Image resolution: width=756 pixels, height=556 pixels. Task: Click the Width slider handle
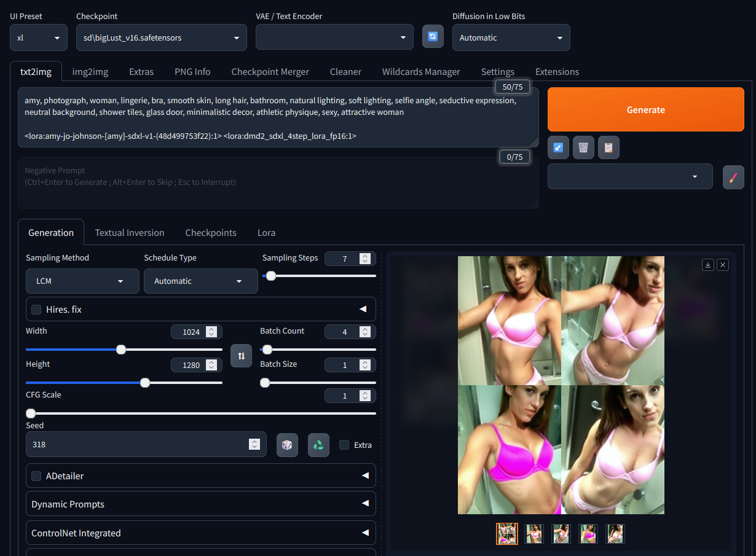(x=121, y=350)
